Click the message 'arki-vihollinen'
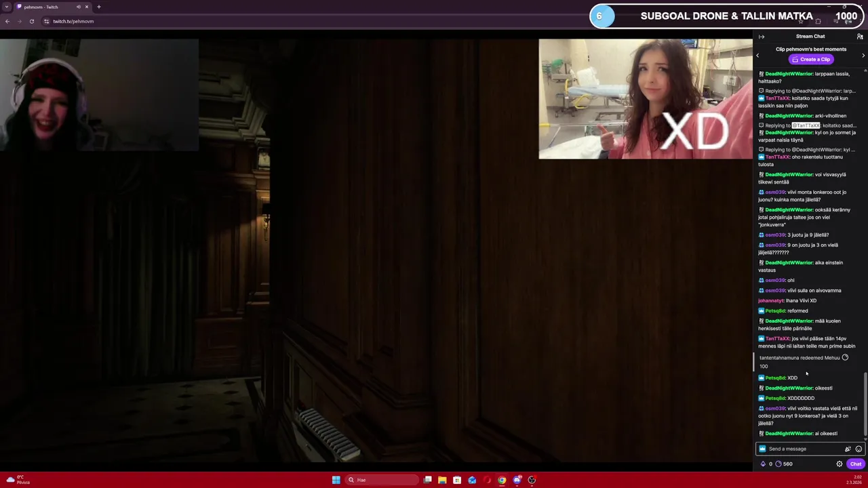The width and height of the screenshot is (868, 488). [830, 116]
